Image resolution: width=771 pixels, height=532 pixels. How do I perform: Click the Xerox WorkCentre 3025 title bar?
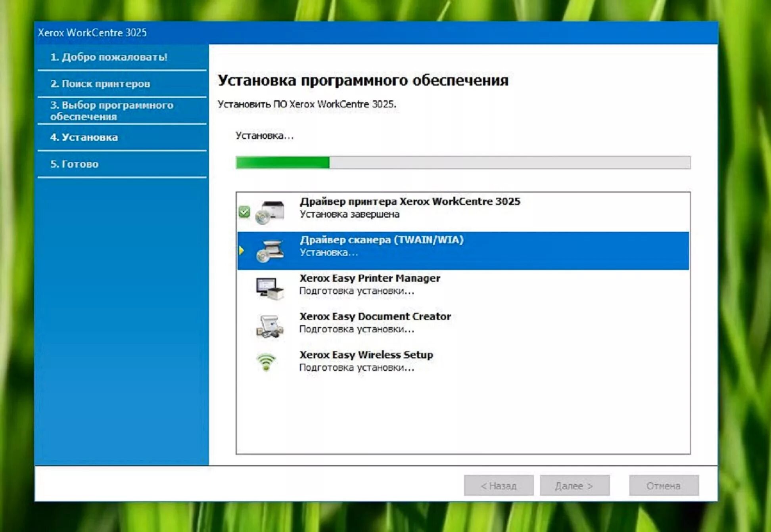[376, 33]
